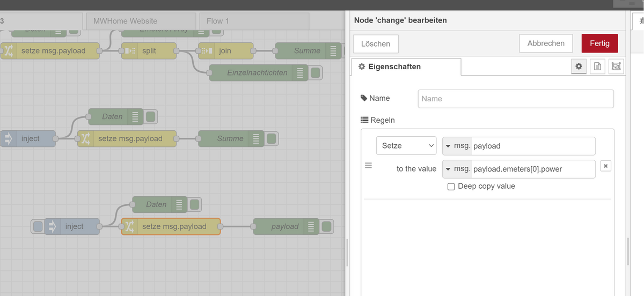The width and height of the screenshot is (644, 296).
Task: Open the node description document icon
Action: click(x=597, y=66)
